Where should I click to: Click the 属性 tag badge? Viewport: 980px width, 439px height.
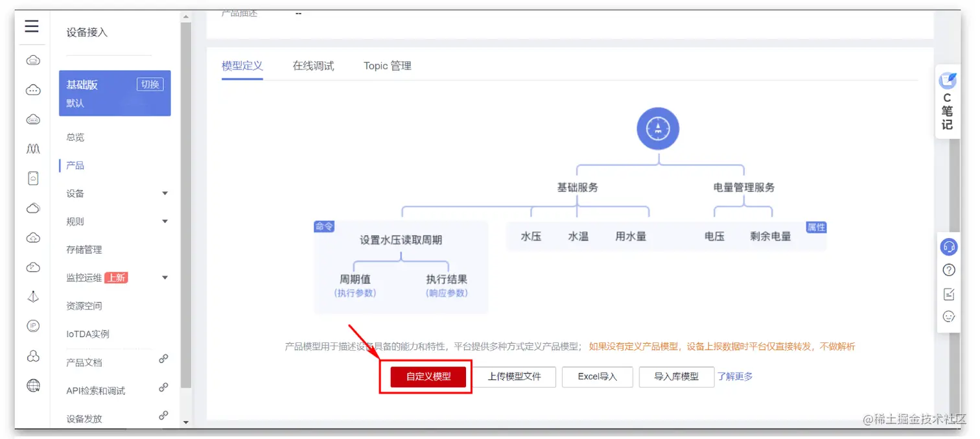click(x=816, y=228)
